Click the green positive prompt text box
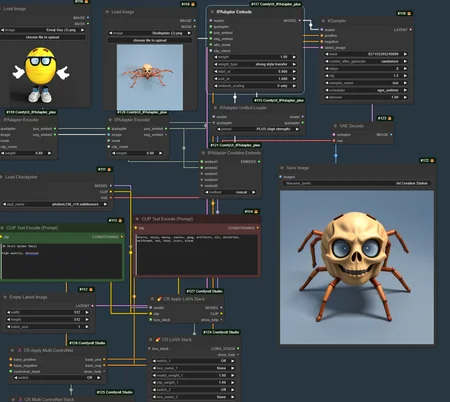 (62, 261)
